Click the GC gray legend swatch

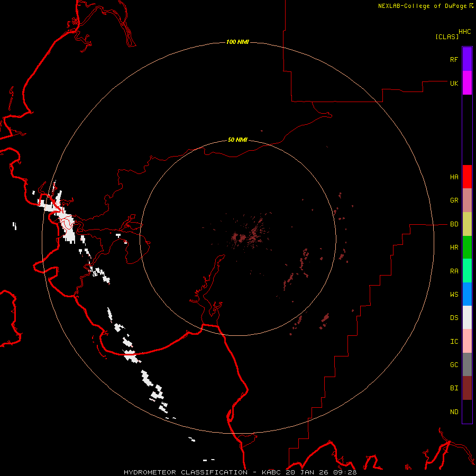[x=467, y=364]
